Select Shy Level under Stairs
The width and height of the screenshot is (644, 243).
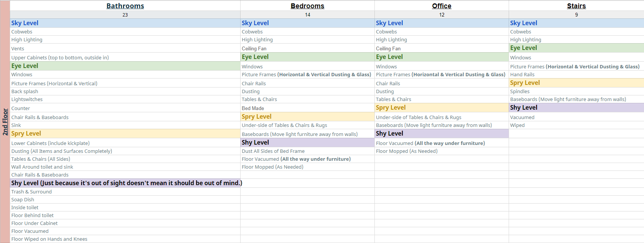point(576,107)
